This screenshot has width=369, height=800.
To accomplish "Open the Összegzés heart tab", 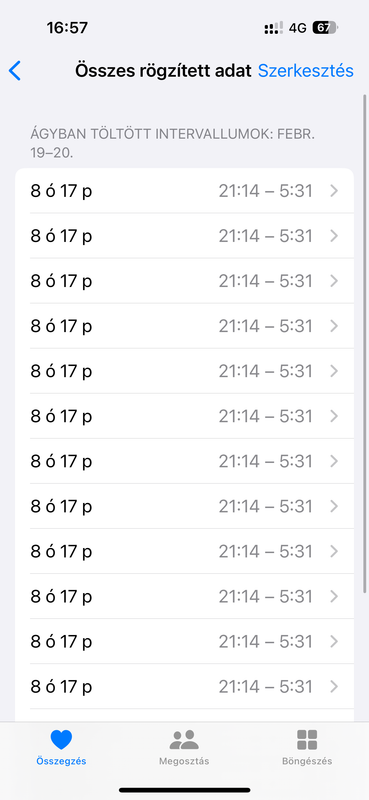I will pos(61,747).
